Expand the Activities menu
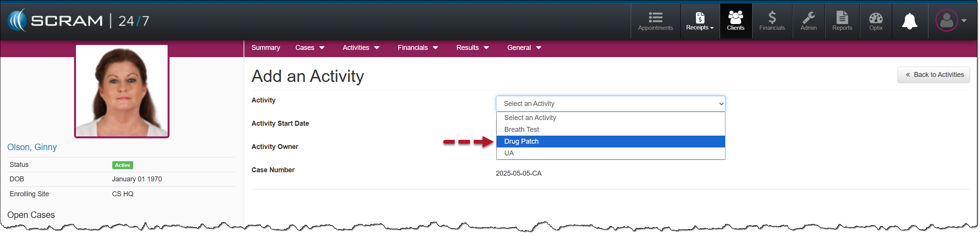 360,48
